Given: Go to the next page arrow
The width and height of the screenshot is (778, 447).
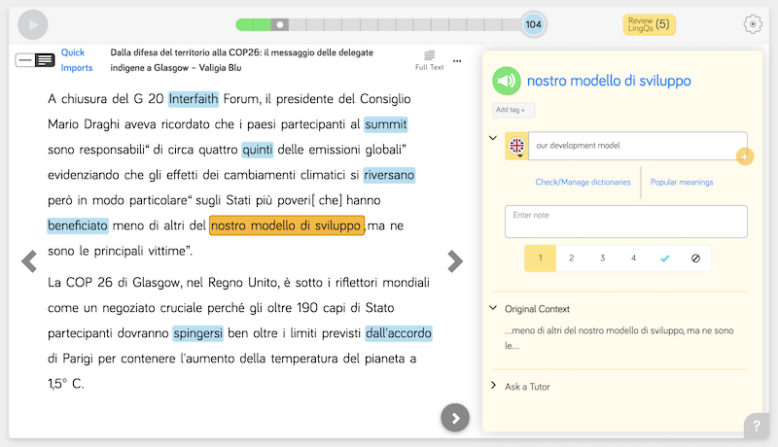Looking at the screenshot, I should pyautogui.click(x=455, y=262).
